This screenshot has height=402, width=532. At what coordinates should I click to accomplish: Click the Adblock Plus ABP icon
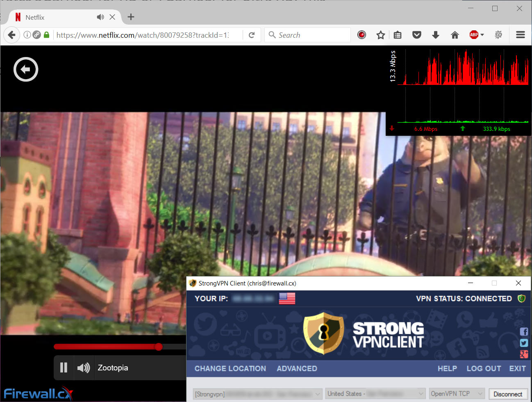(474, 35)
